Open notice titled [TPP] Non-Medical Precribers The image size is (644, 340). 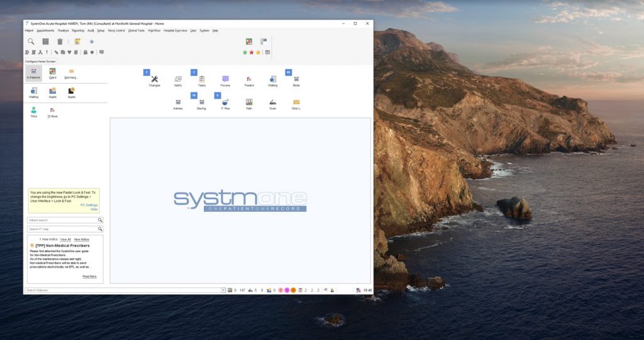[x=62, y=246]
